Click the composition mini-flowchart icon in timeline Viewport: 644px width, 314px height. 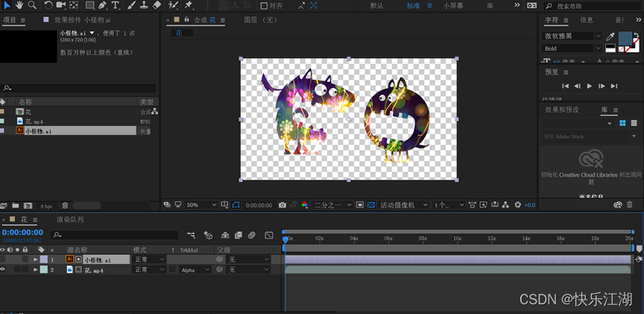pos(192,235)
